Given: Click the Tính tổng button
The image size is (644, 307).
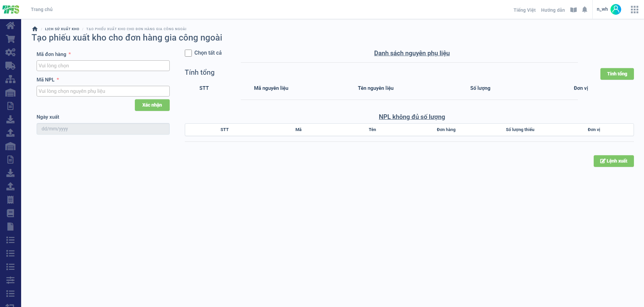Looking at the screenshot, I should [x=617, y=74].
